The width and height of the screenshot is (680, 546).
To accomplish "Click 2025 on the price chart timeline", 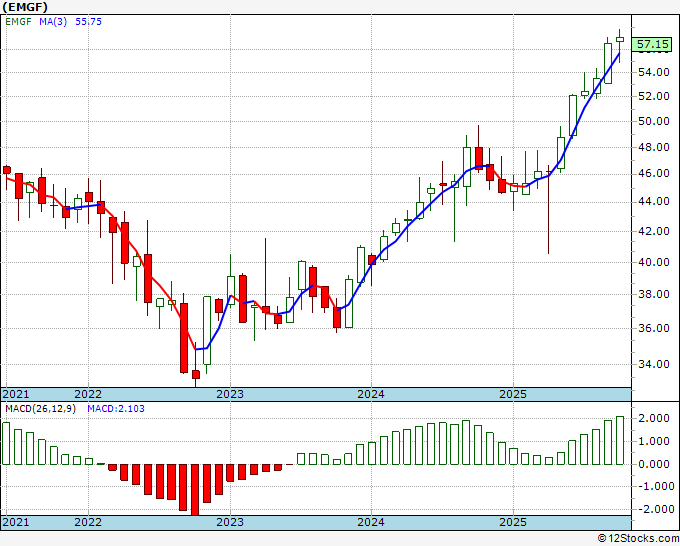I will tap(513, 394).
